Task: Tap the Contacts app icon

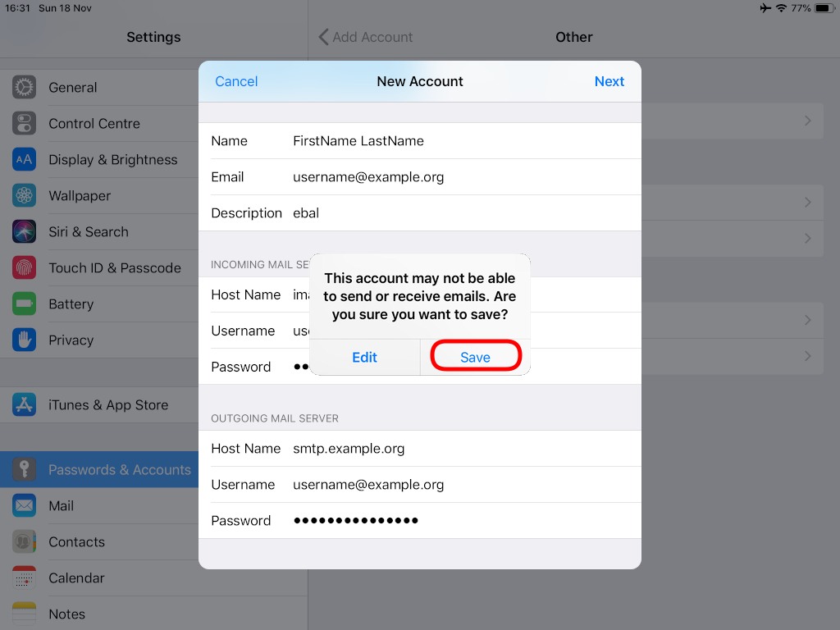Action: [24, 541]
